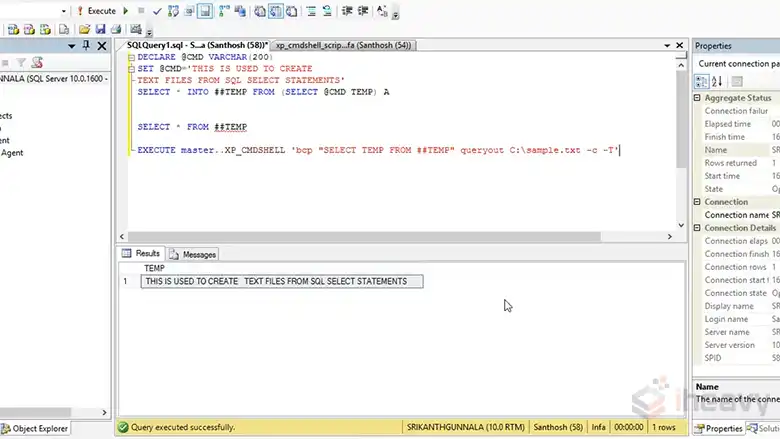Display the Estimated Execution Plan
The height and width of the screenshot is (439, 780).
[x=173, y=11]
